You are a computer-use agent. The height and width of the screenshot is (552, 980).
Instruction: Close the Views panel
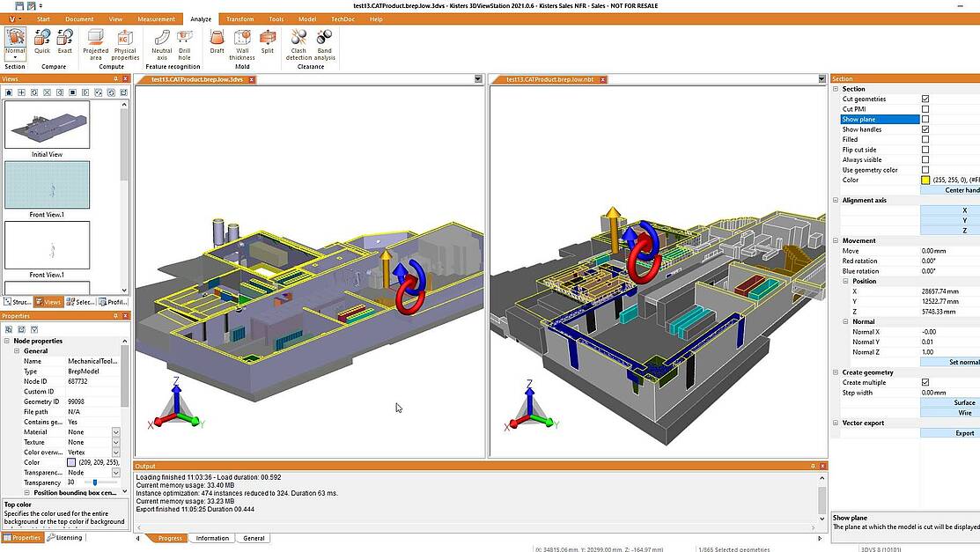coord(125,78)
